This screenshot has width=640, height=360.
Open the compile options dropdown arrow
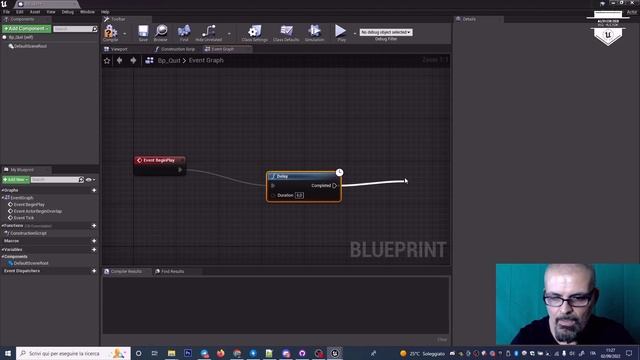[124, 34]
